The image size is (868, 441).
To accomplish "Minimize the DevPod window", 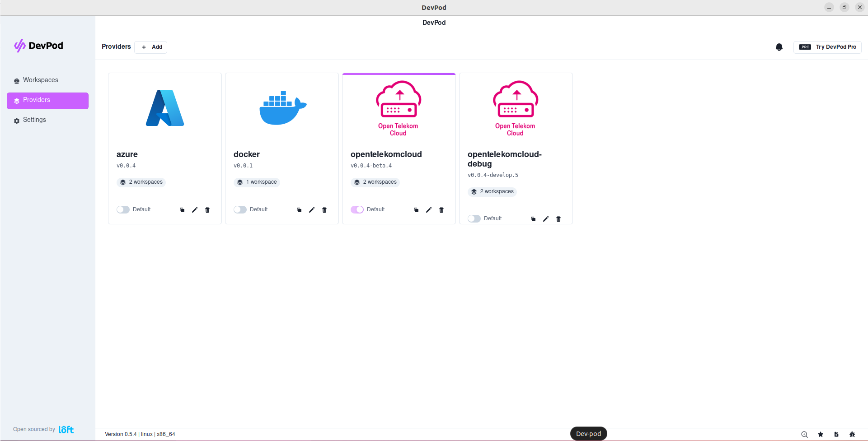I will pos(829,8).
